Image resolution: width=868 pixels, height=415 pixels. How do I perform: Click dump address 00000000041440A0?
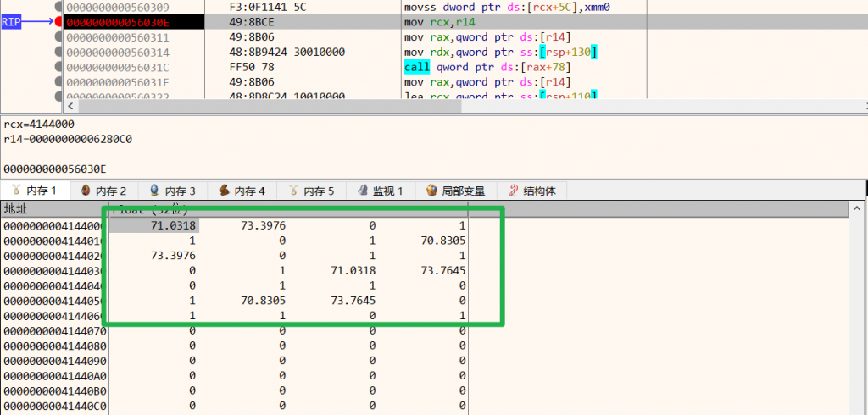55,376
